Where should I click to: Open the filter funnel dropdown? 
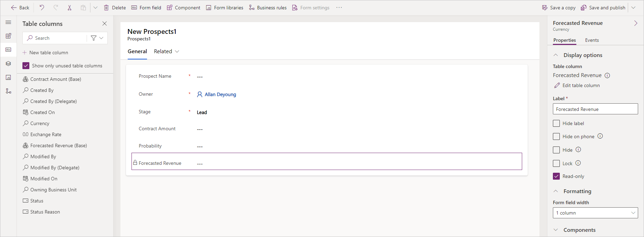pyautogui.click(x=97, y=38)
